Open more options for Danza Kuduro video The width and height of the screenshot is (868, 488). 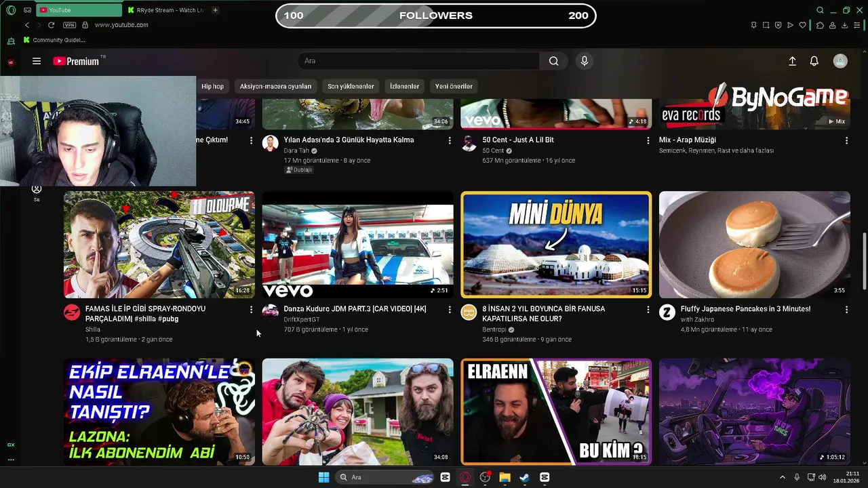[450, 309]
